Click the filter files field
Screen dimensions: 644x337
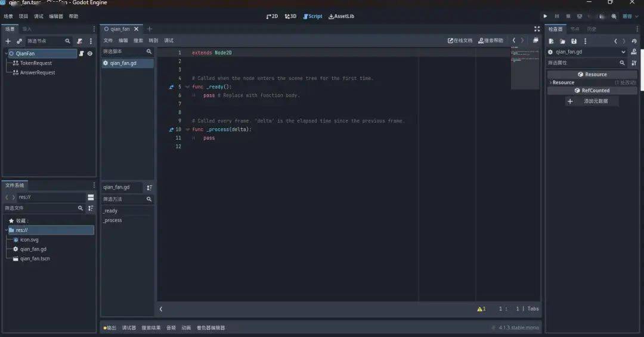point(44,208)
